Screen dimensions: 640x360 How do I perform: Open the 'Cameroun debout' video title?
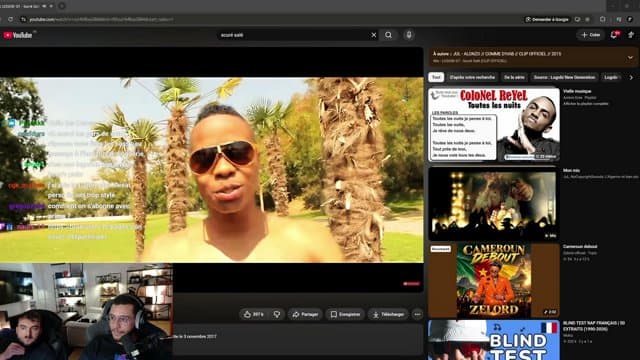click(580, 247)
